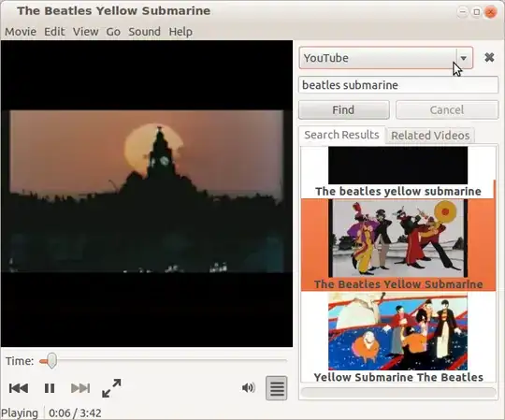Close the YouTube sidebar with the X icon

(x=489, y=58)
